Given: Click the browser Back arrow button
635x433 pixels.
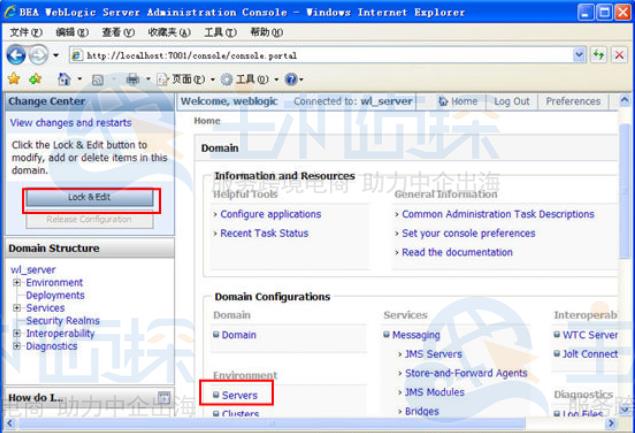Looking at the screenshot, I should 16,55.
